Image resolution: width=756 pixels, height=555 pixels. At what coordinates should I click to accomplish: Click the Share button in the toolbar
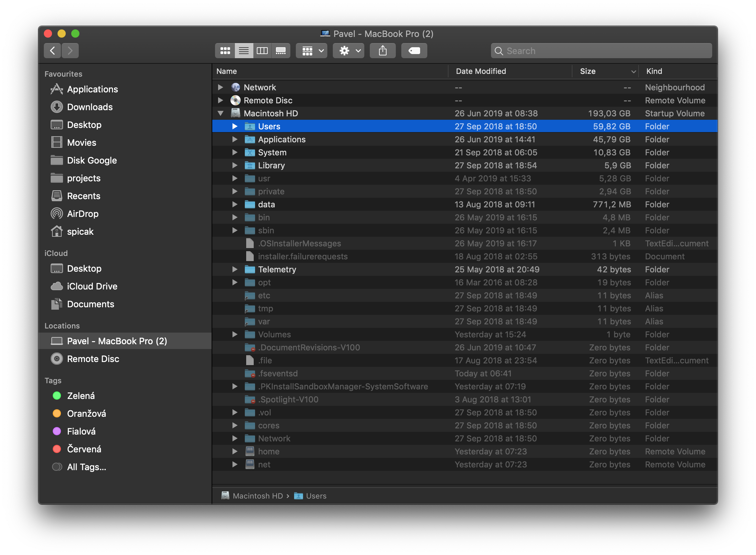click(382, 50)
